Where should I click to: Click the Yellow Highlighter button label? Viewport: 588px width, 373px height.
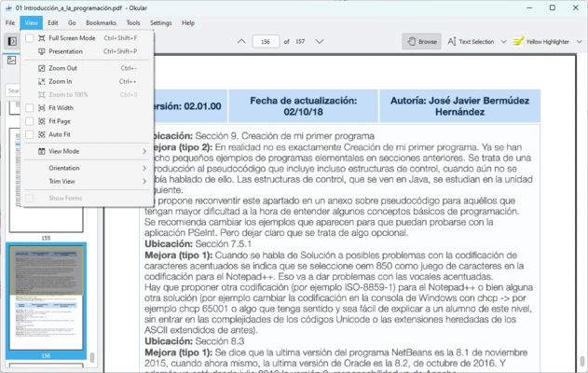[548, 42]
